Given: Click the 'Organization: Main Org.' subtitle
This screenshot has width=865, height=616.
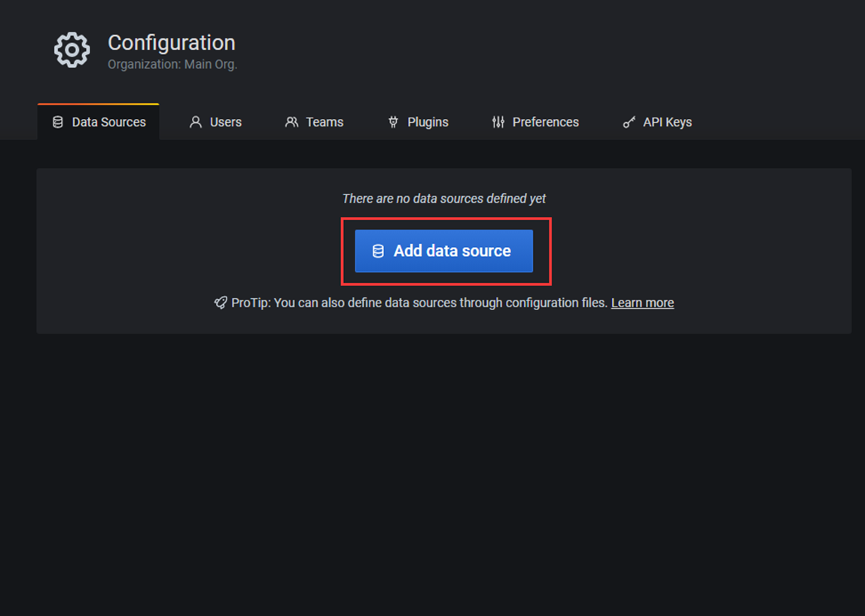Looking at the screenshot, I should (x=172, y=65).
